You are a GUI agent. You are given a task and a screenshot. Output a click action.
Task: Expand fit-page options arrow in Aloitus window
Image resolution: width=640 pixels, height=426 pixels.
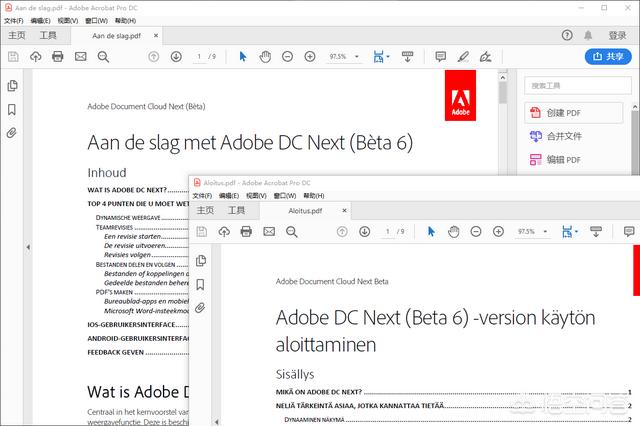point(576,232)
